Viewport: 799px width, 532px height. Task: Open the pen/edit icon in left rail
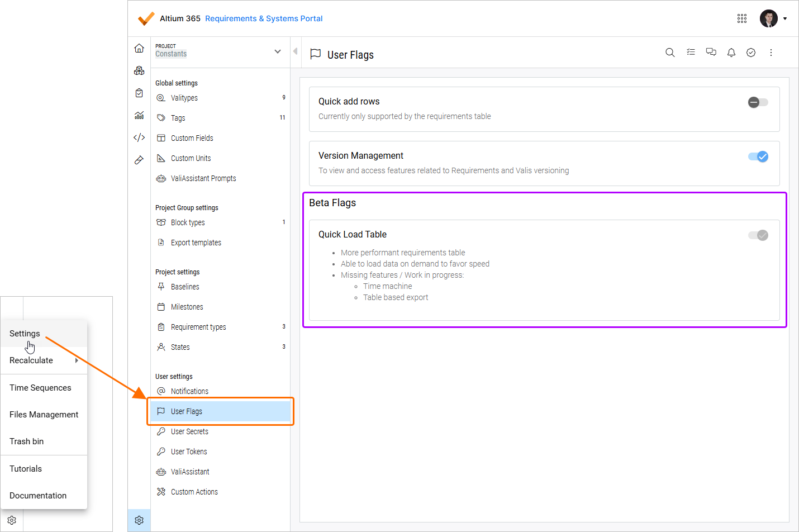(x=139, y=160)
